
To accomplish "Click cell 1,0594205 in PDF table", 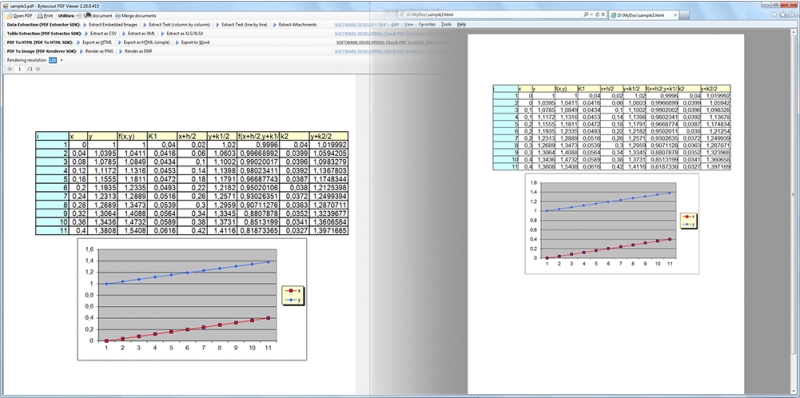I will point(329,153).
